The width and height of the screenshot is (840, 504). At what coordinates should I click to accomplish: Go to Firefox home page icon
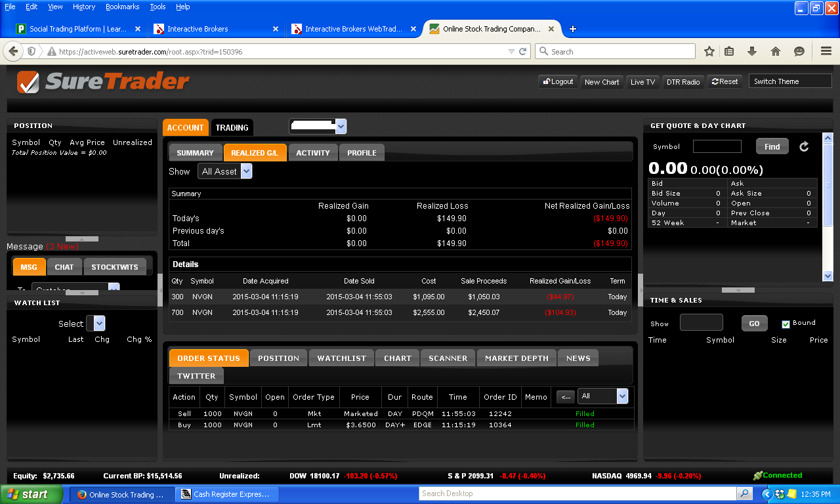click(776, 51)
